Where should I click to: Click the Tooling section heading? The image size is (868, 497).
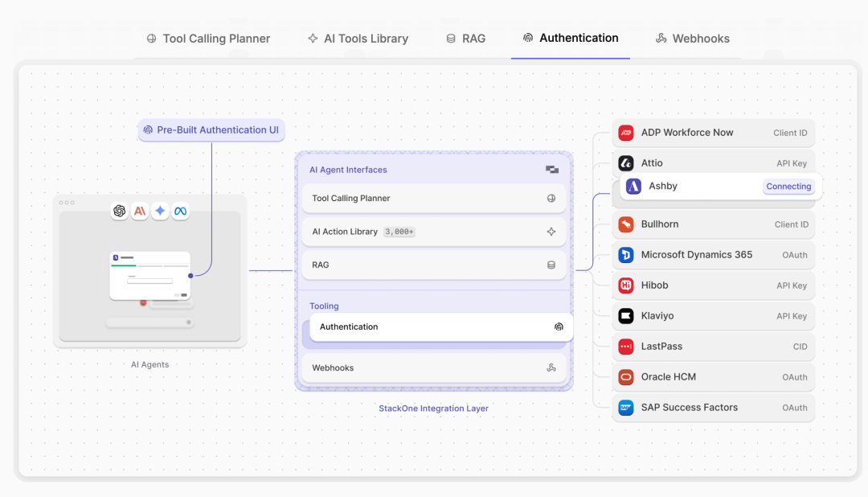[324, 306]
